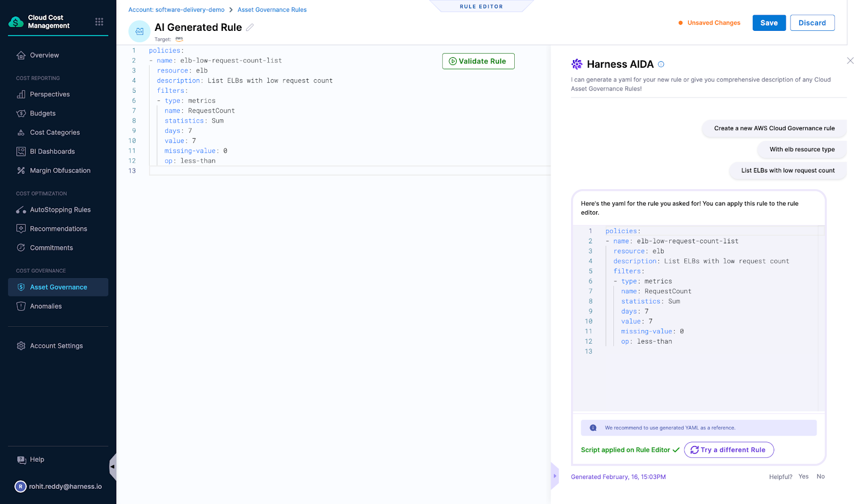Screen dimensions: 867x504
Task: Open BI Dashboards using the sidebar icon
Action: tap(21, 151)
